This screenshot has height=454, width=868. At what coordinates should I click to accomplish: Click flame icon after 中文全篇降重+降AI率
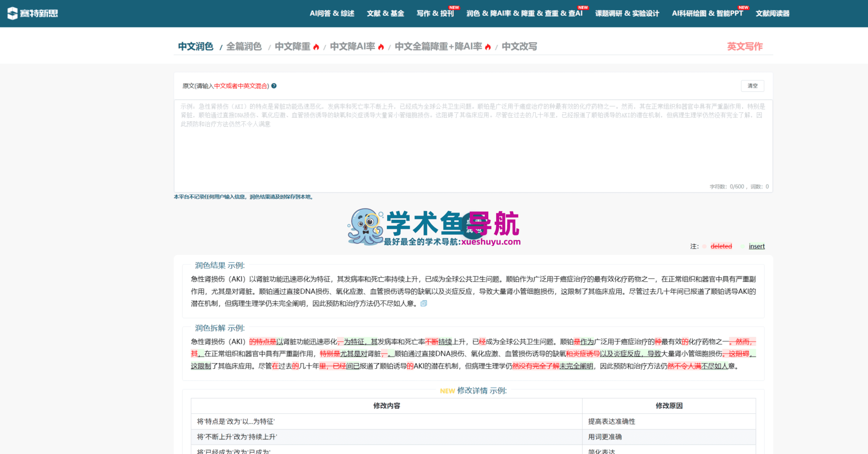click(488, 47)
